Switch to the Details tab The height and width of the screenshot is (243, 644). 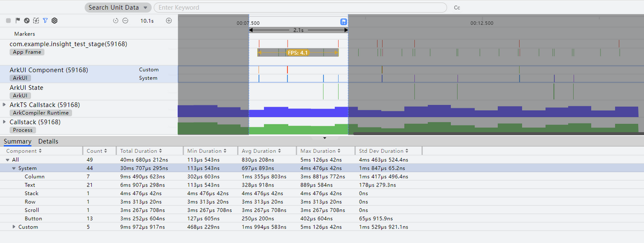click(x=48, y=141)
